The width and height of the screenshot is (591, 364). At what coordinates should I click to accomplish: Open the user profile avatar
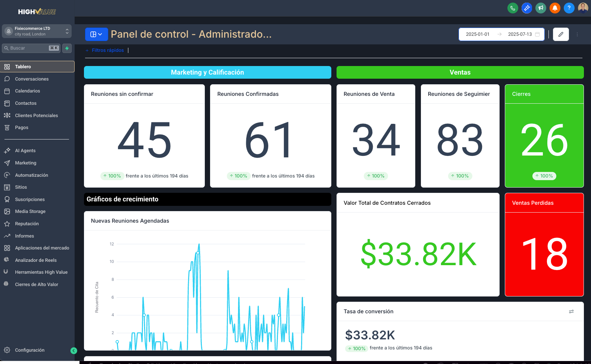[x=583, y=8]
